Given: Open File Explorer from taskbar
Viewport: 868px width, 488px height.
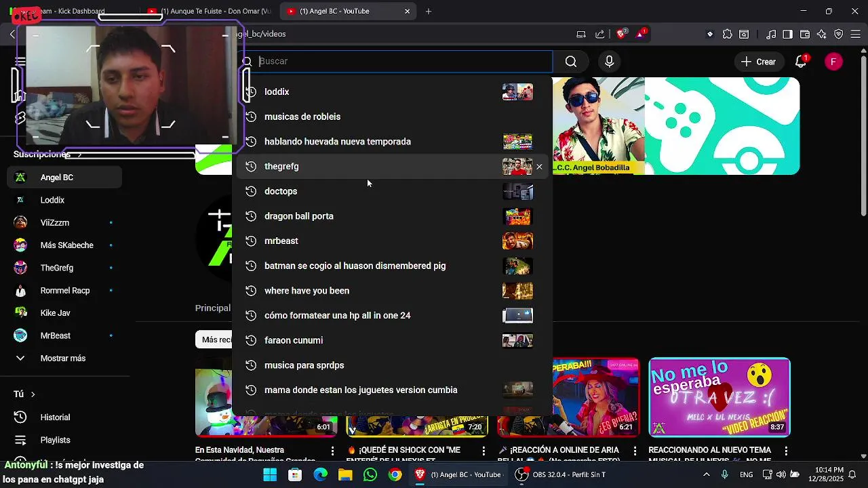Looking at the screenshot, I should coord(345,474).
